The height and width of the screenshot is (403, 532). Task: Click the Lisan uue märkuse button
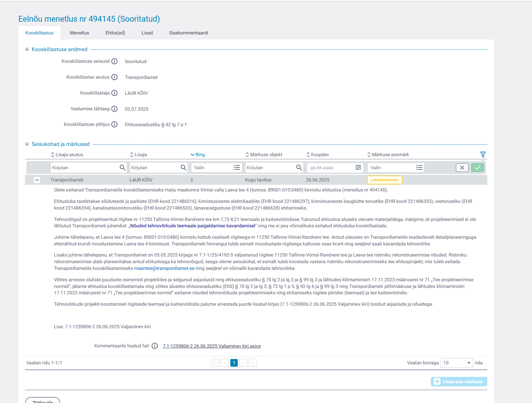[459, 382]
